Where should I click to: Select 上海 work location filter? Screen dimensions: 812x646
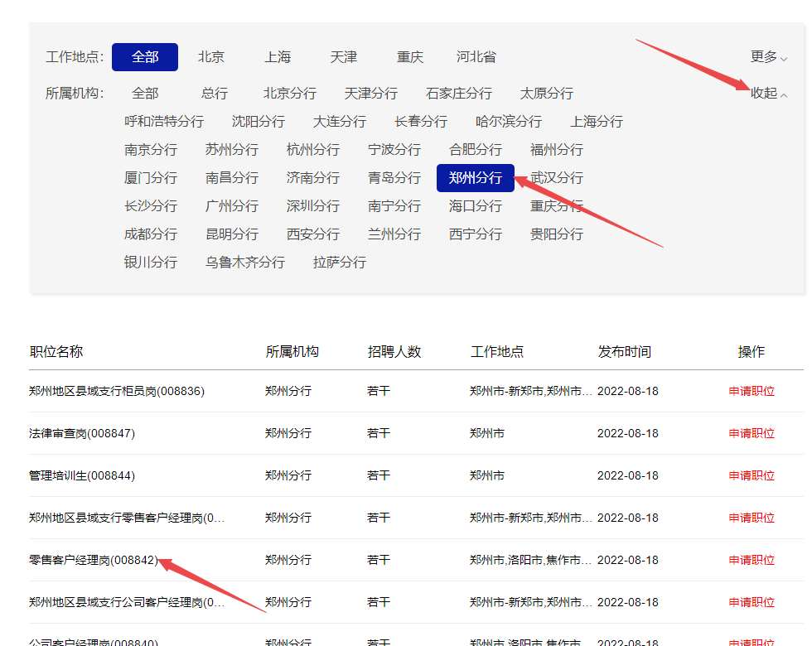point(278,57)
